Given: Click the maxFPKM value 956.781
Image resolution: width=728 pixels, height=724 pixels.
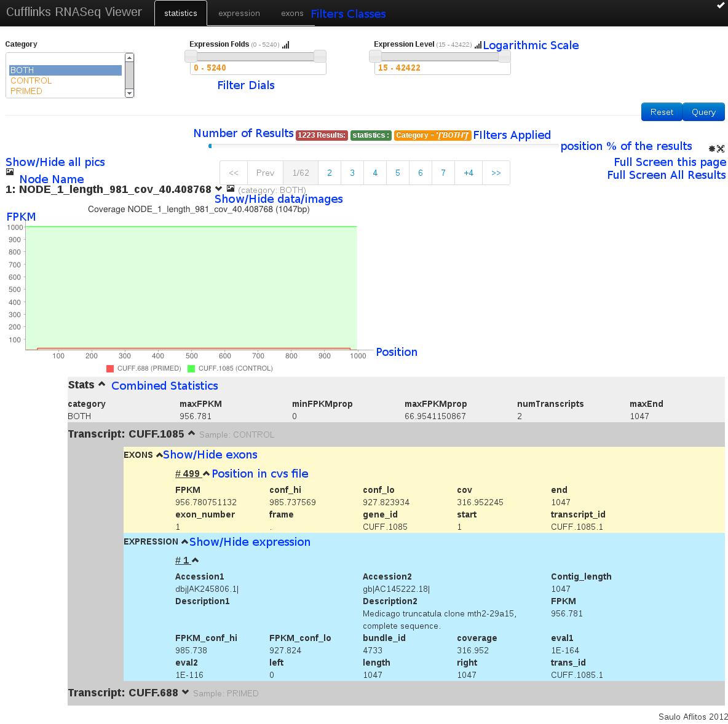Looking at the screenshot, I should pyautogui.click(x=196, y=416).
